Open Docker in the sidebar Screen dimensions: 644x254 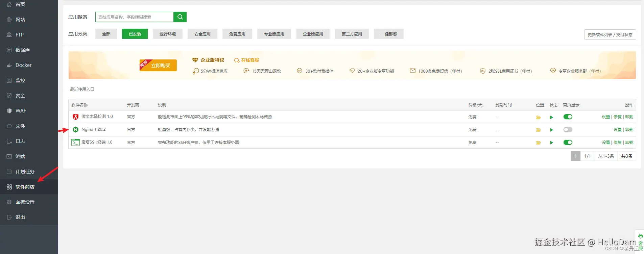click(29, 65)
